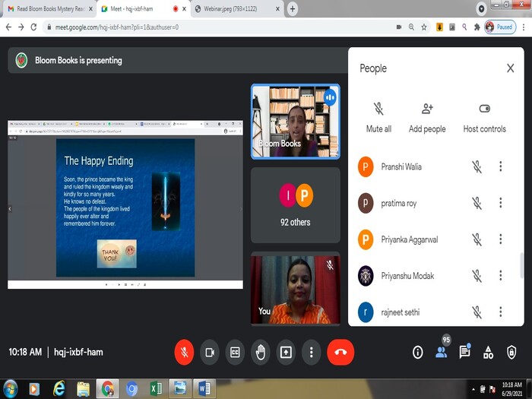Mute rajneet sethi's microphone
The image size is (532, 399).
click(x=477, y=312)
